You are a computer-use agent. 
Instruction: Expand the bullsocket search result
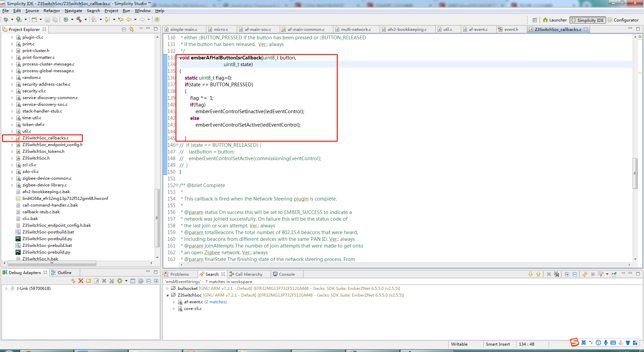[168, 289]
